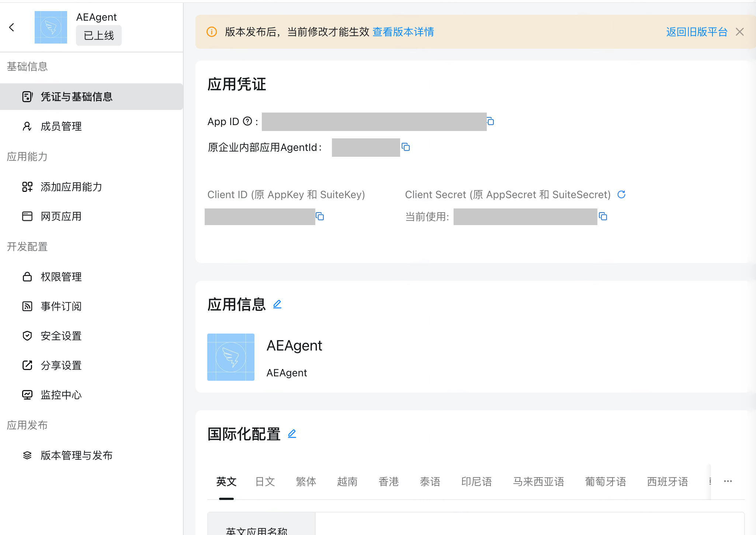Select the 葡萄牙语 language tab
The width and height of the screenshot is (756, 535).
click(606, 481)
